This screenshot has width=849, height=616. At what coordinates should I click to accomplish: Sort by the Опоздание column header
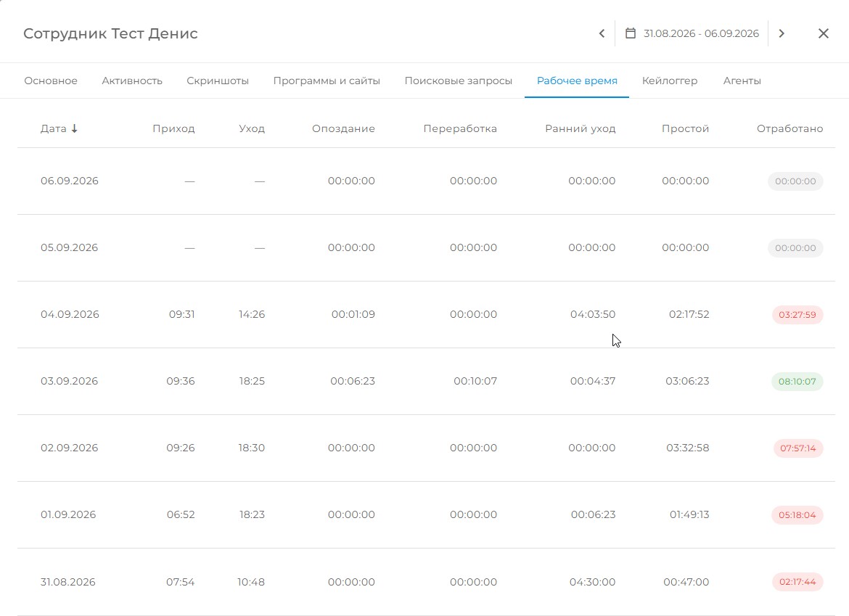tap(343, 129)
